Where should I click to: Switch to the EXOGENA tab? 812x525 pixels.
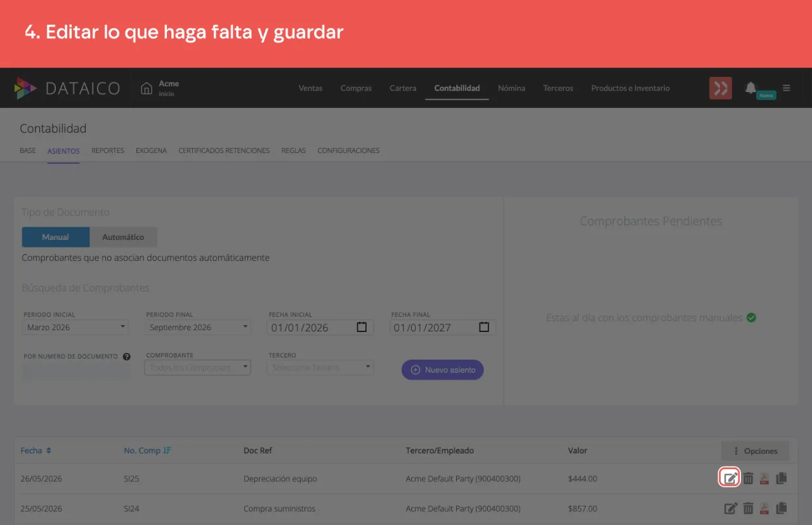tap(151, 151)
